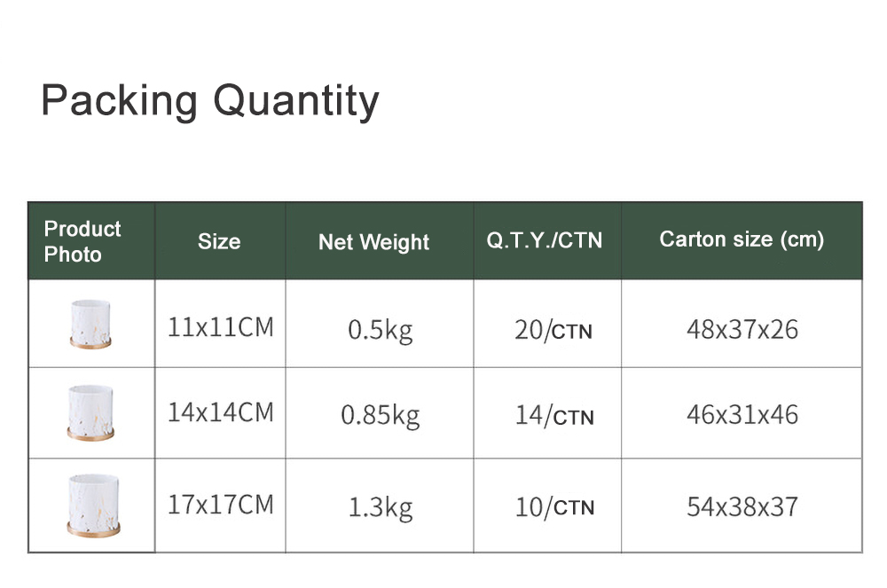Select the Carton size (cm) header
887x588 pixels.
pos(742,239)
